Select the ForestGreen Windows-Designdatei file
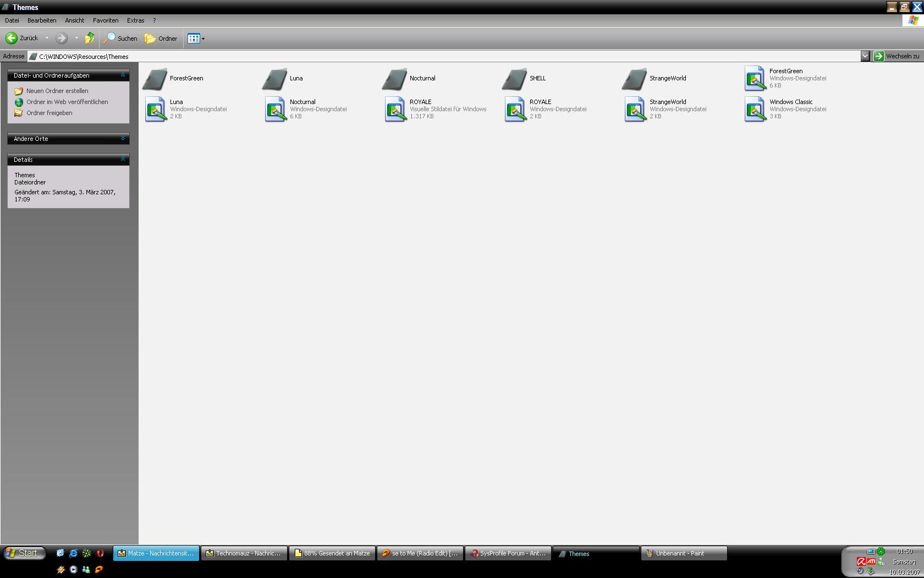Image resolution: width=924 pixels, height=578 pixels. coord(785,78)
